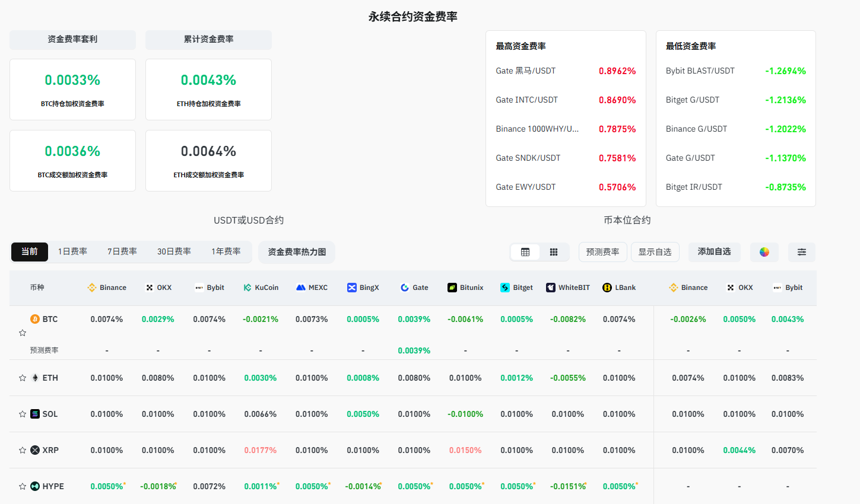
Task: Open the 资金费率热力图 heatmap
Action: click(297, 252)
